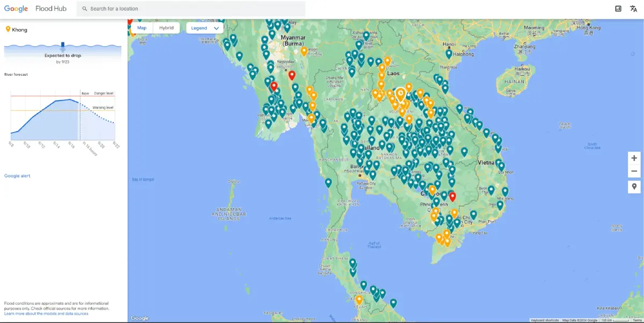
Task: Switch to Hybrid map view
Action: (x=166, y=27)
